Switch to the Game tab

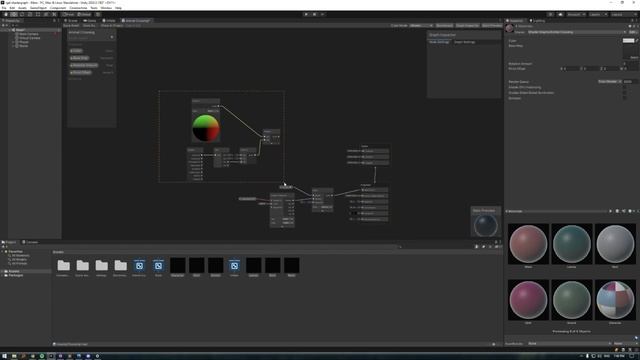(x=90, y=20)
